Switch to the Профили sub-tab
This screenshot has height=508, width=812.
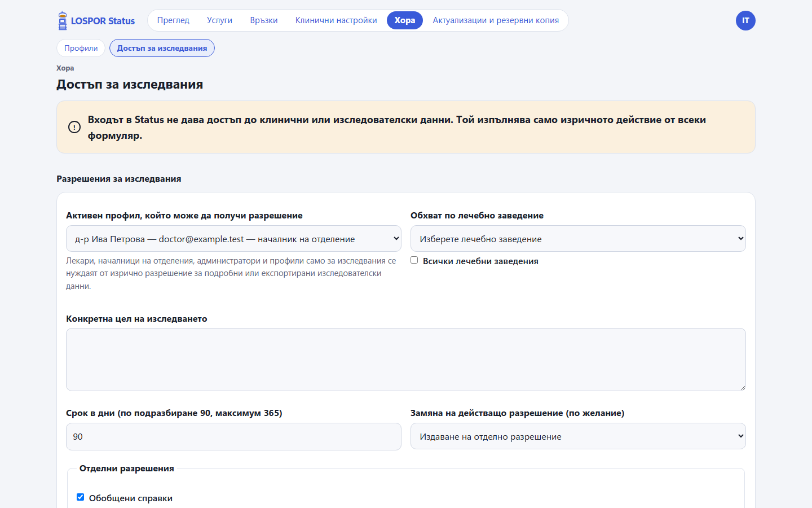[81, 48]
